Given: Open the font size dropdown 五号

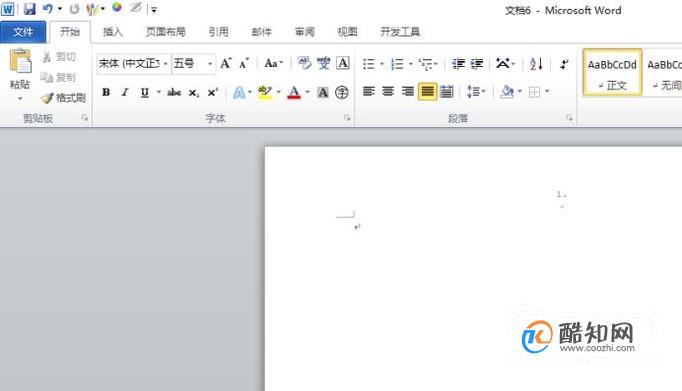Looking at the screenshot, I should point(210,64).
